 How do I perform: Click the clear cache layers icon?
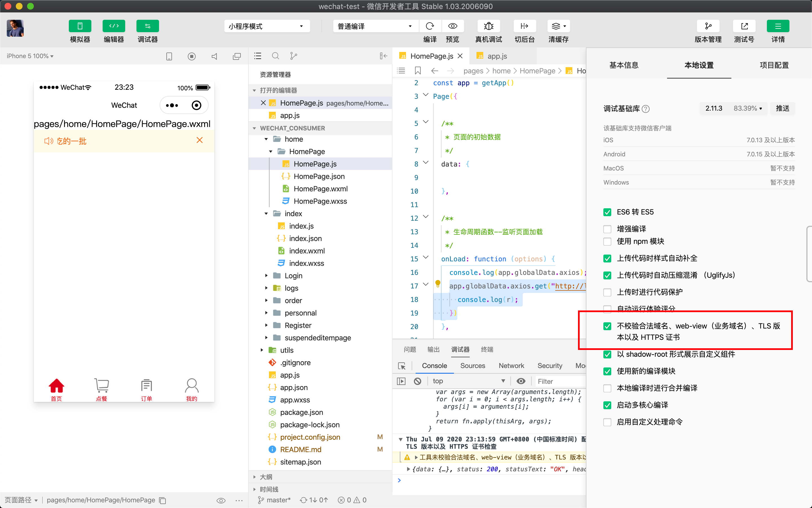click(559, 26)
